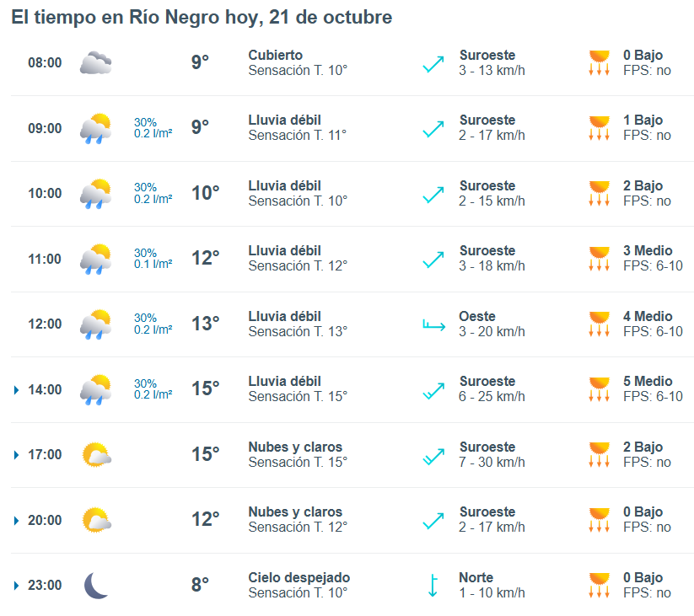Image resolution: width=694 pixels, height=616 pixels.
Task: Click the partly cloudy icon at 17:00
Action: [x=95, y=455]
